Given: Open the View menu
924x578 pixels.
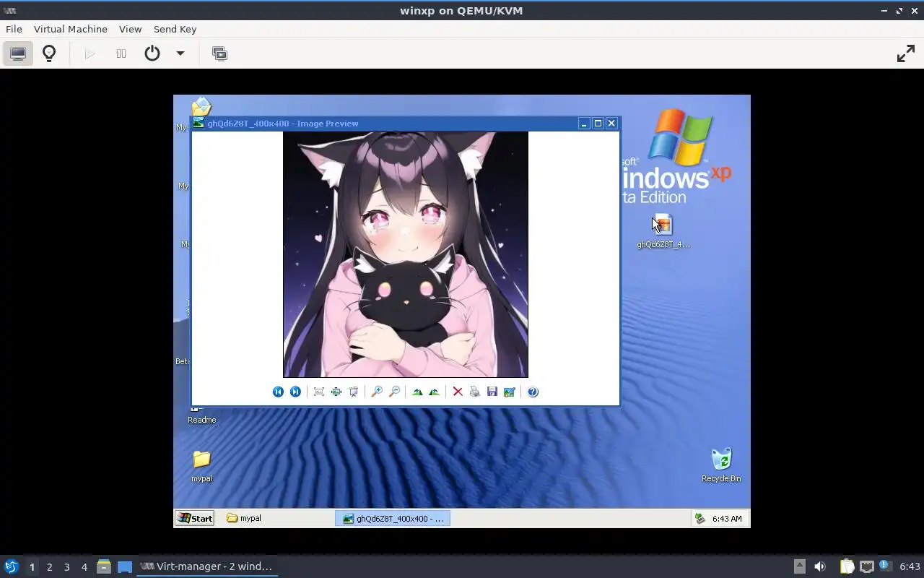Looking at the screenshot, I should click(130, 29).
